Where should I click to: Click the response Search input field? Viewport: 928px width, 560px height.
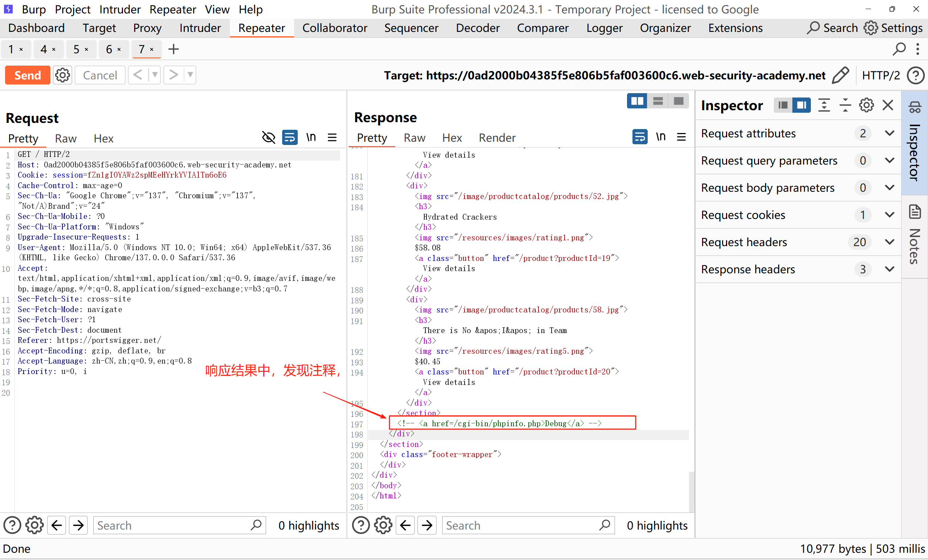click(520, 525)
